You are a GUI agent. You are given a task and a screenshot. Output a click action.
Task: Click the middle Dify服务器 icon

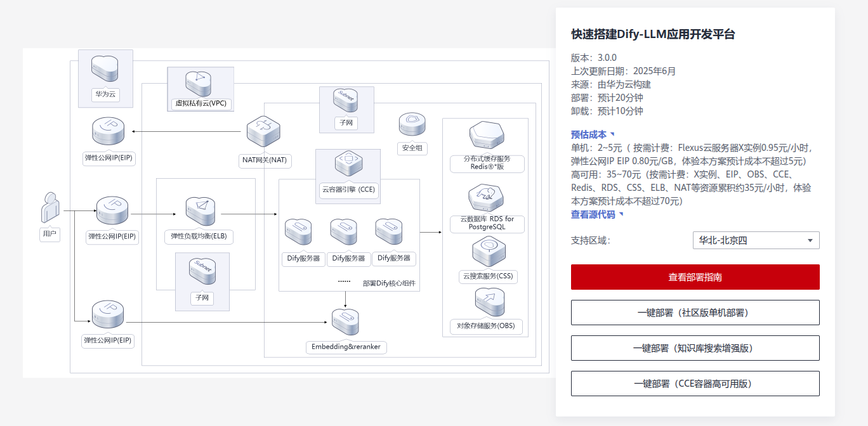pos(343,233)
